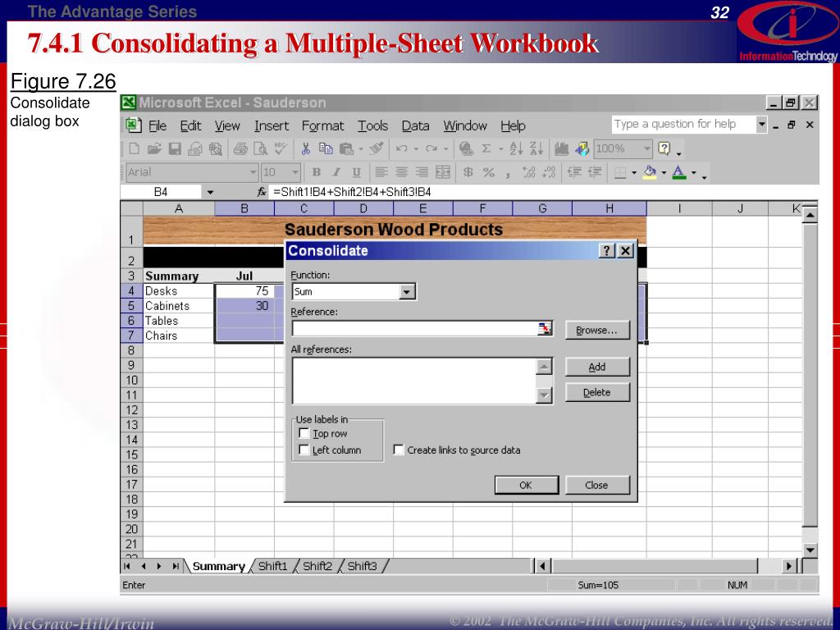840x630 pixels.
Task: Cut the selection with the scissors icon
Action: pos(305,148)
